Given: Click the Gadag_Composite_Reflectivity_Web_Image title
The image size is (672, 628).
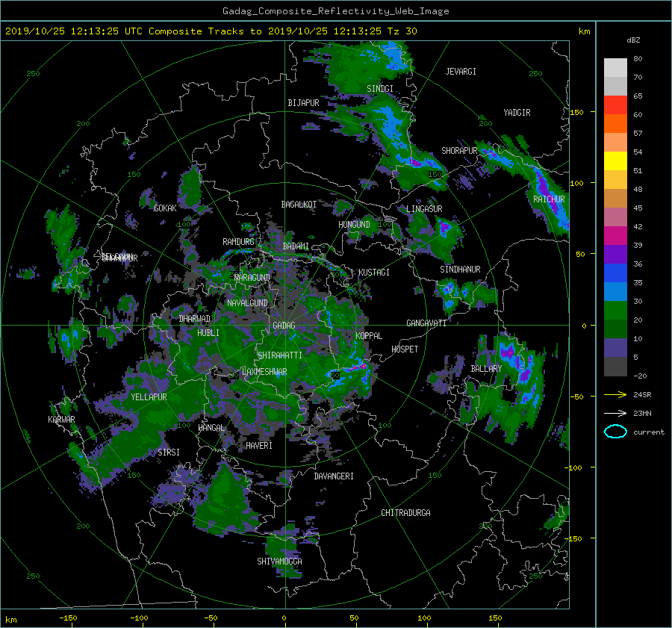Looking at the screenshot, I should pos(335,11).
